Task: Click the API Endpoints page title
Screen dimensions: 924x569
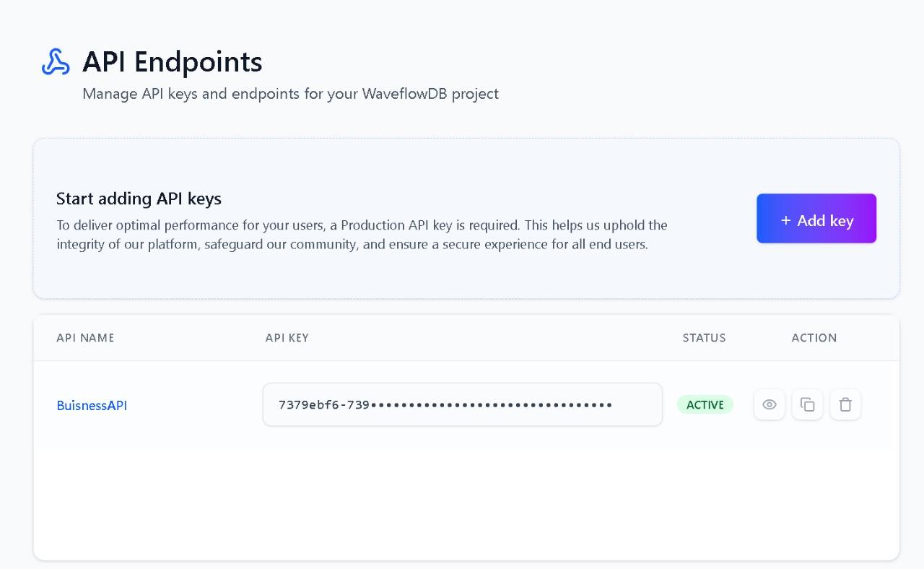Action: (172, 62)
